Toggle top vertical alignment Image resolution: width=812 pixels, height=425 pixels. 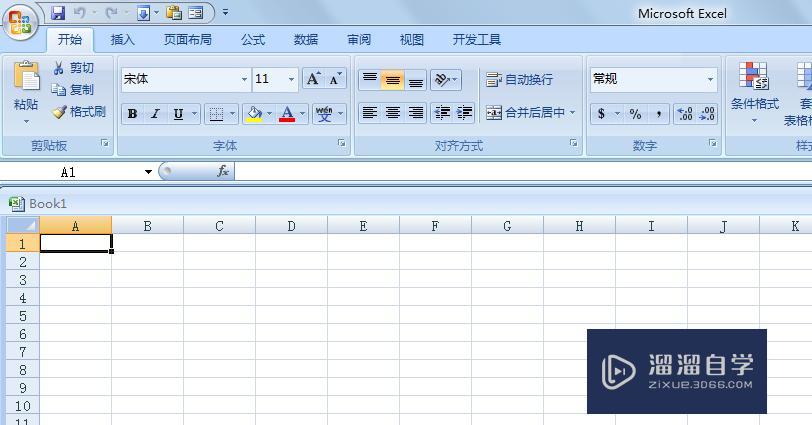[x=370, y=80]
